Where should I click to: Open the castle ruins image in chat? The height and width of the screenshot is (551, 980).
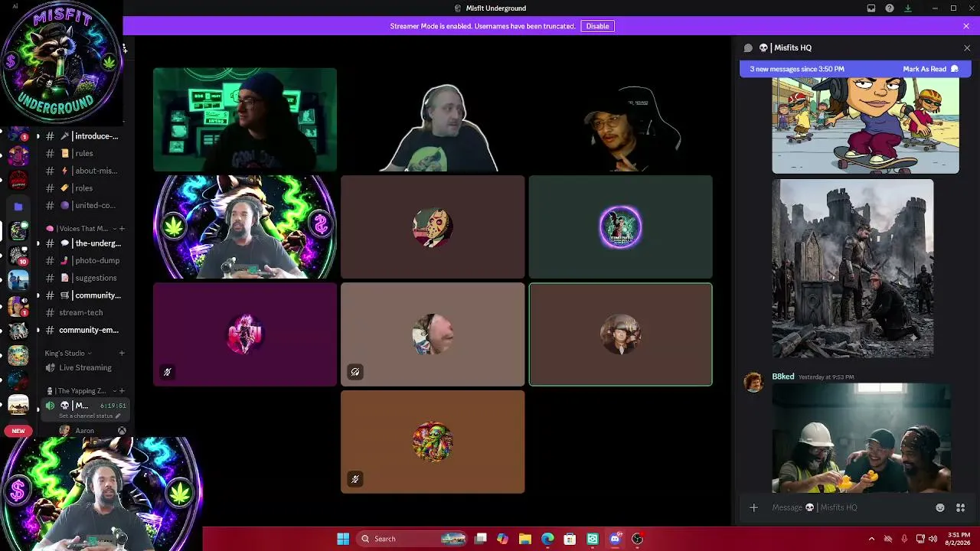click(852, 269)
